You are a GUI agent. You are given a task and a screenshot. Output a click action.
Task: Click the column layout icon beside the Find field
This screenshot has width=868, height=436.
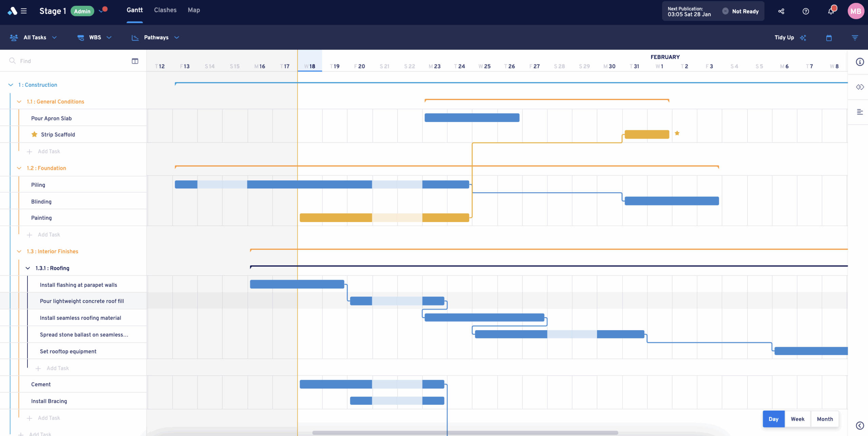tap(135, 61)
